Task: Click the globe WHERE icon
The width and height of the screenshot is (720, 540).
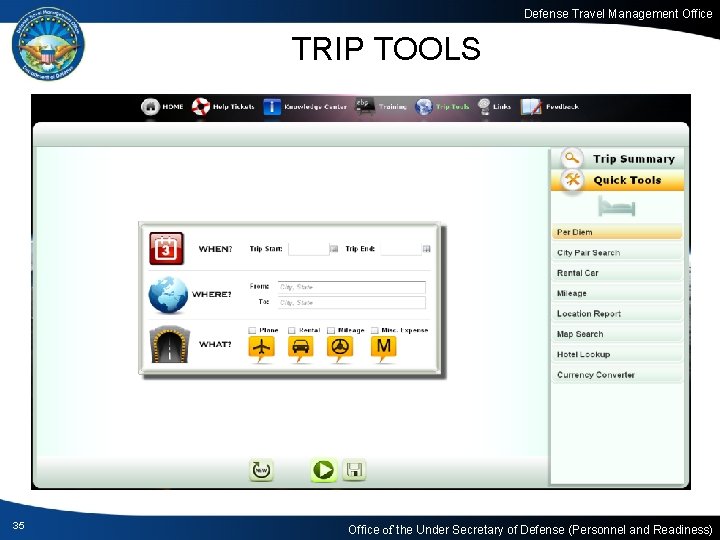Action: (x=168, y=295)
